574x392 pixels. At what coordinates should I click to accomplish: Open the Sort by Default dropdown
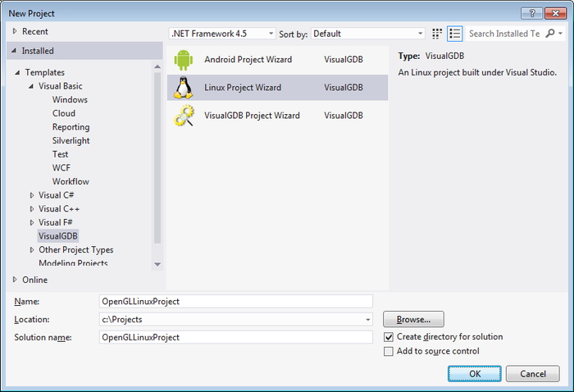[x=368, y=34]
